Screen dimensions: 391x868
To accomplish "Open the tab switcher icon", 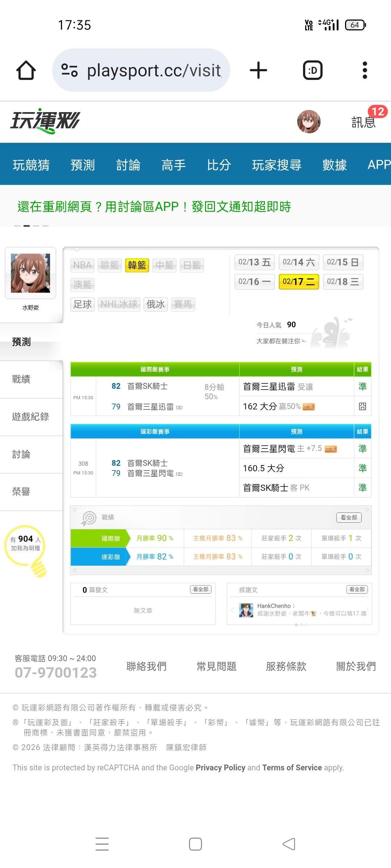I will tap(312, 70).
